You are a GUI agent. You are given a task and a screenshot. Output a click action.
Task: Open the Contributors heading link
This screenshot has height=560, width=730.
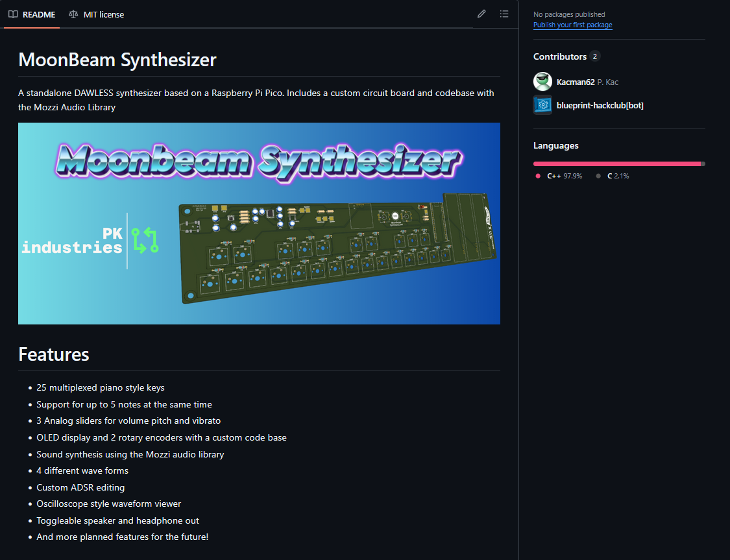[559, 56]
